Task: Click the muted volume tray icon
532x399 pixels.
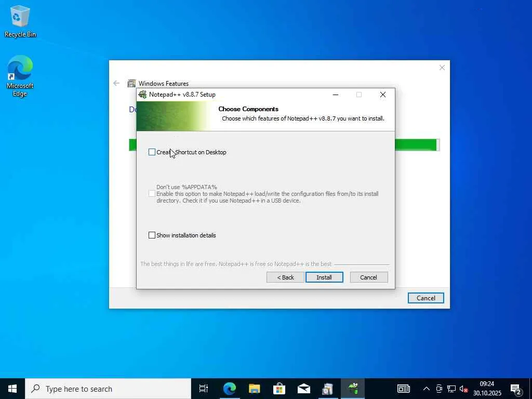Action: pos(463,389)
